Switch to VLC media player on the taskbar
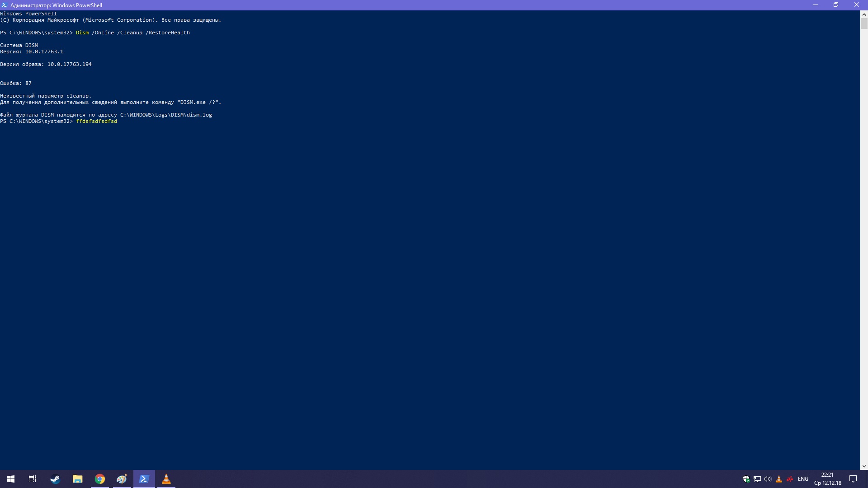 [166, 479]
